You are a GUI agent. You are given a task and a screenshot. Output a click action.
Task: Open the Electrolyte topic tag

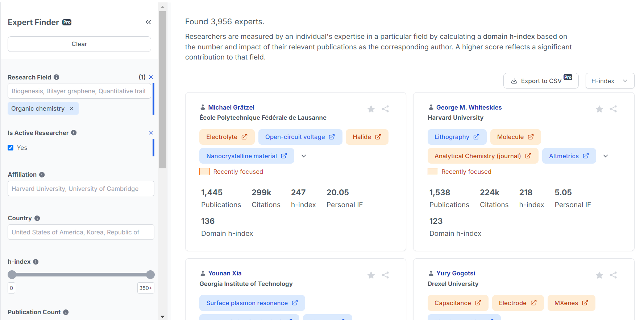227,137
